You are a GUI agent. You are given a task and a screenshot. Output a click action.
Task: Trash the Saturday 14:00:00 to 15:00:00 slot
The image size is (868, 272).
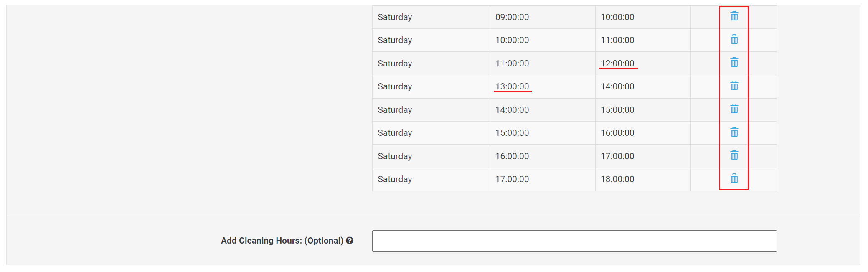pos(734,109)
